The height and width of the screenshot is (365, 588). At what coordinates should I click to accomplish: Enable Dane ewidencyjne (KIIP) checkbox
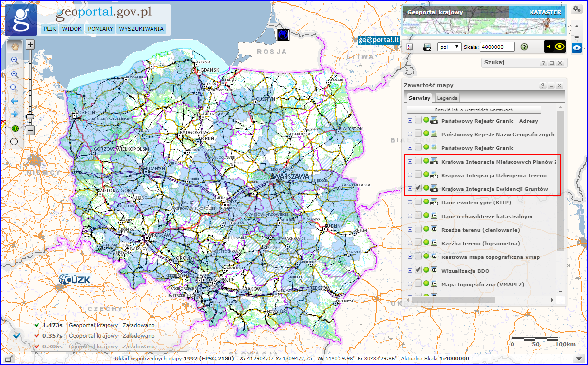tap(418, 202)
